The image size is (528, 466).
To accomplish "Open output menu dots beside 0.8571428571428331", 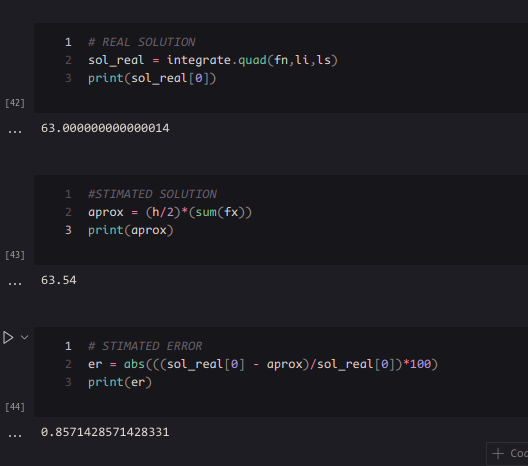I will click(15, 436).
